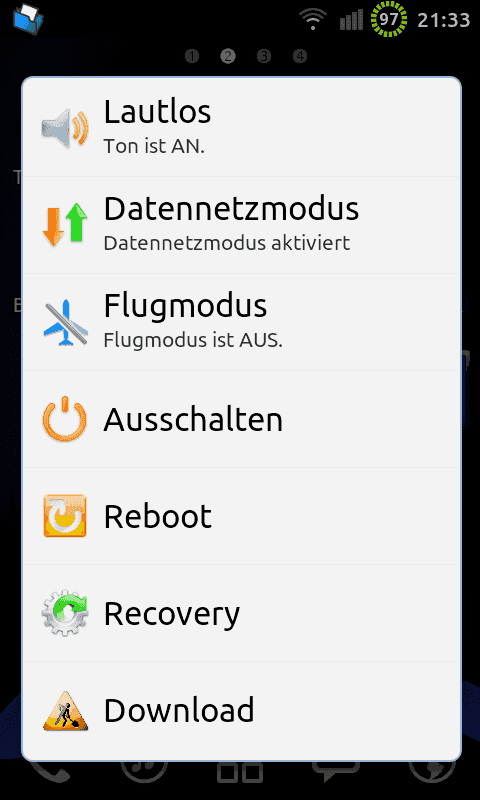Tap the 'Flugmodus ist AUS.' status text
Screen dimensions: 480x800
193,340
